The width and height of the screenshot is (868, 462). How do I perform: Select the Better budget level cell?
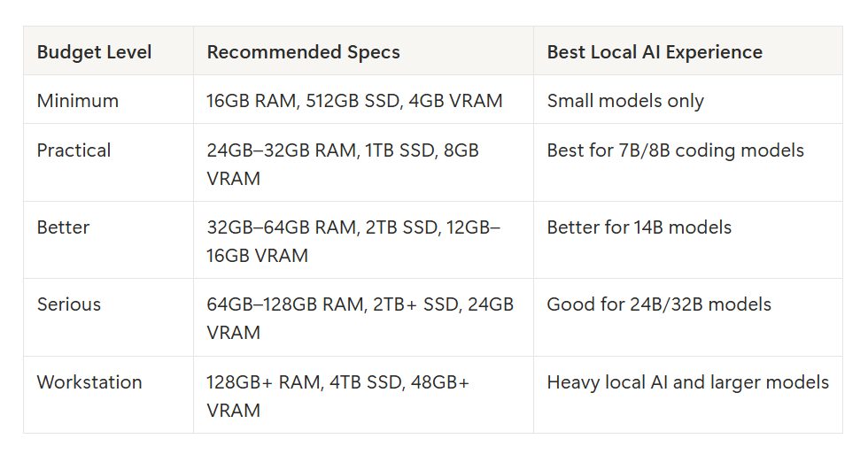click(x=108, y=240)
